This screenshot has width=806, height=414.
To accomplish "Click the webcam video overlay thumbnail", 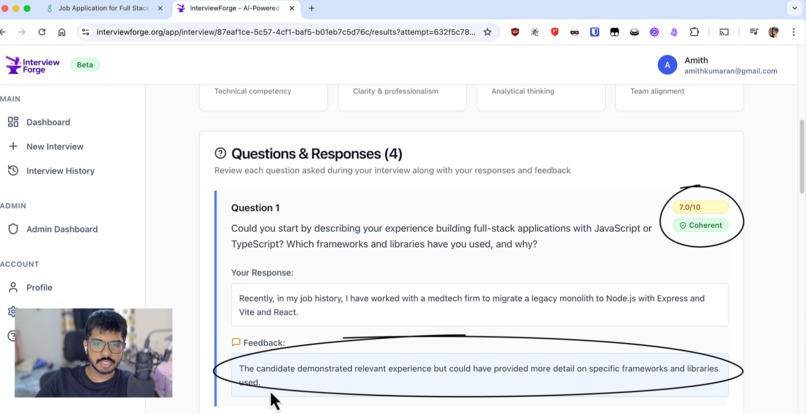I will [x=94, y=353].
